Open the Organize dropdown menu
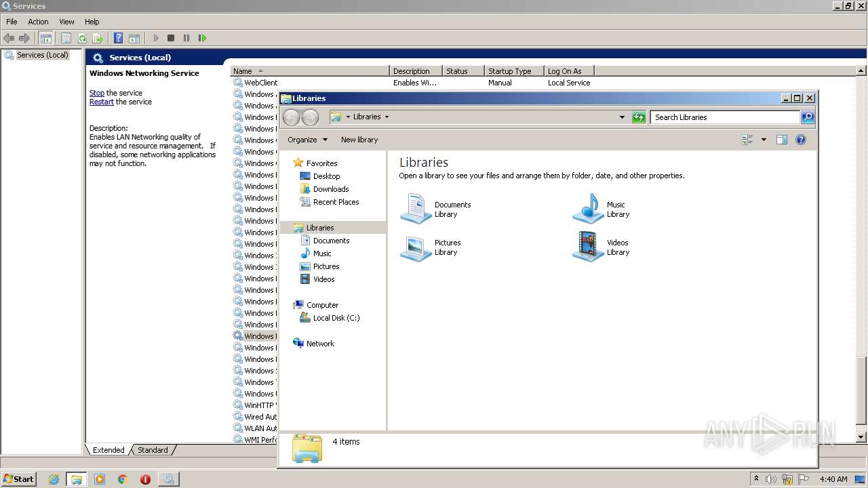This screenshot has width=868, height=488. point(307,140)
